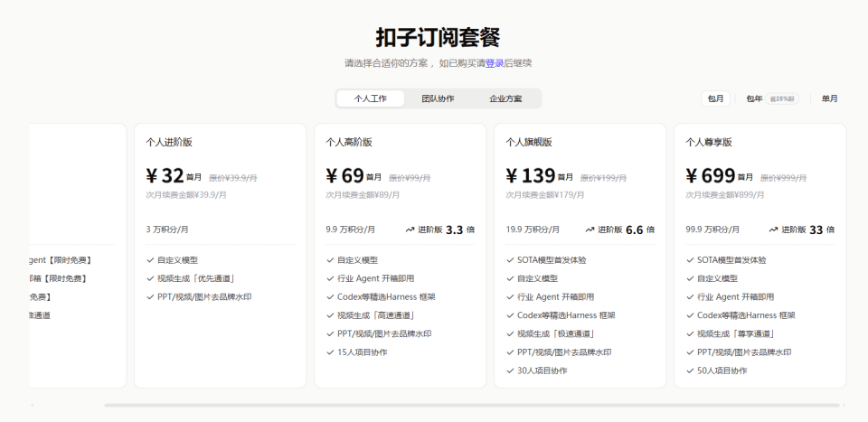Click the checkmark icon beside 50人项目协作
Screen dimensions: 868x422
[690, 371]
